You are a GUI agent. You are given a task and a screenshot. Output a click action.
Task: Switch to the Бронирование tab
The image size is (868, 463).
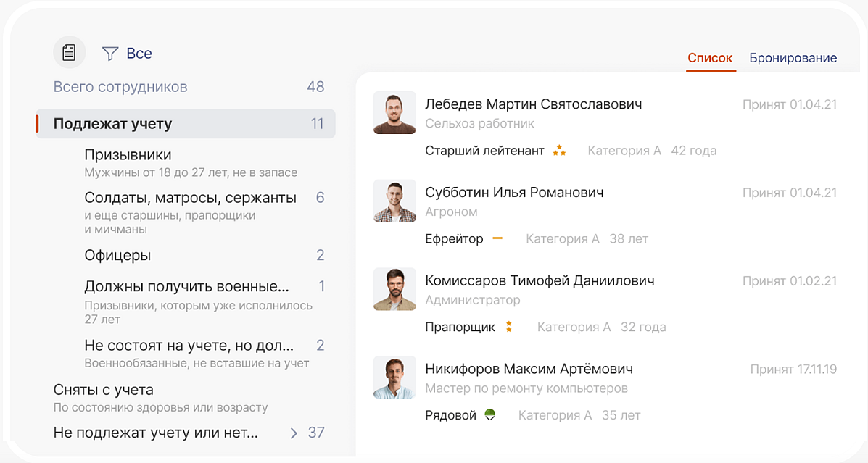point(793,58)
